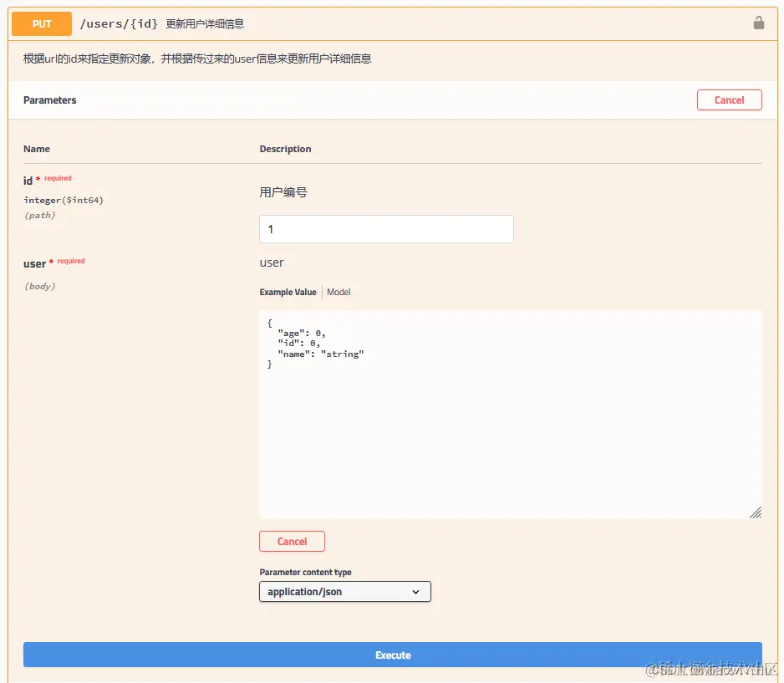
Task: Click the (path) parameter location label
Action: coord(40,215)
